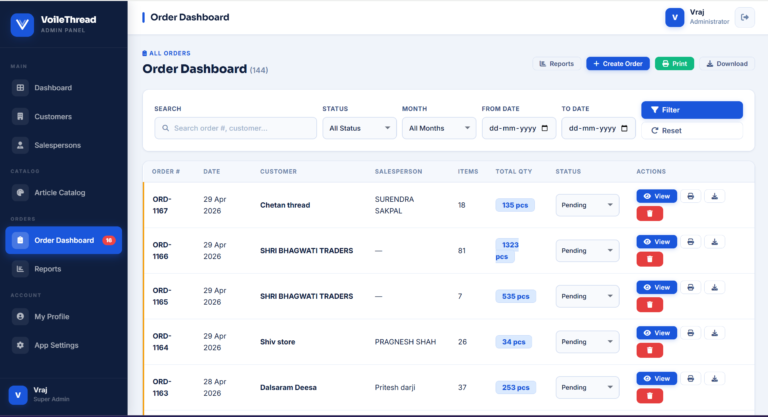Open Pending status dropdown for ORD-1164
This screenshot has height=417, width=768.
[x=586, y=341]
